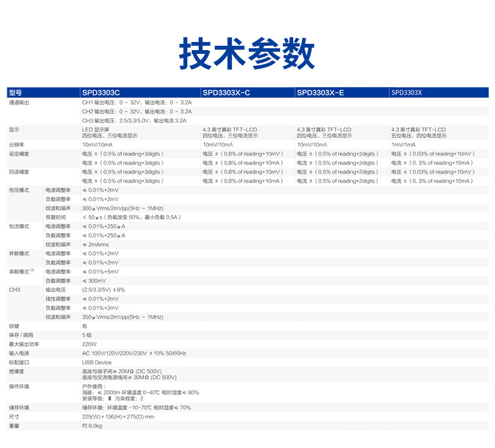
Task: Click 环境温度 -10~70℃ storage value
Action: pyautogui.click(x=137, y=408)
